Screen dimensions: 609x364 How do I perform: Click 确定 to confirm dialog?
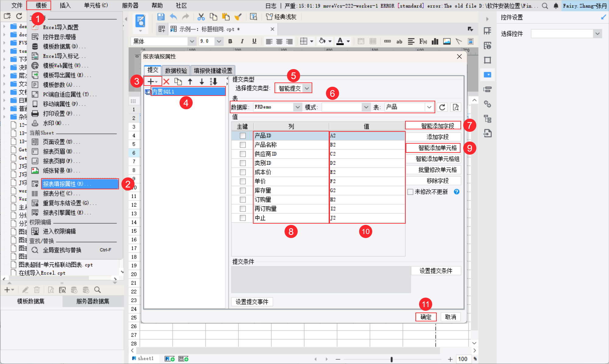pos(426,317)
